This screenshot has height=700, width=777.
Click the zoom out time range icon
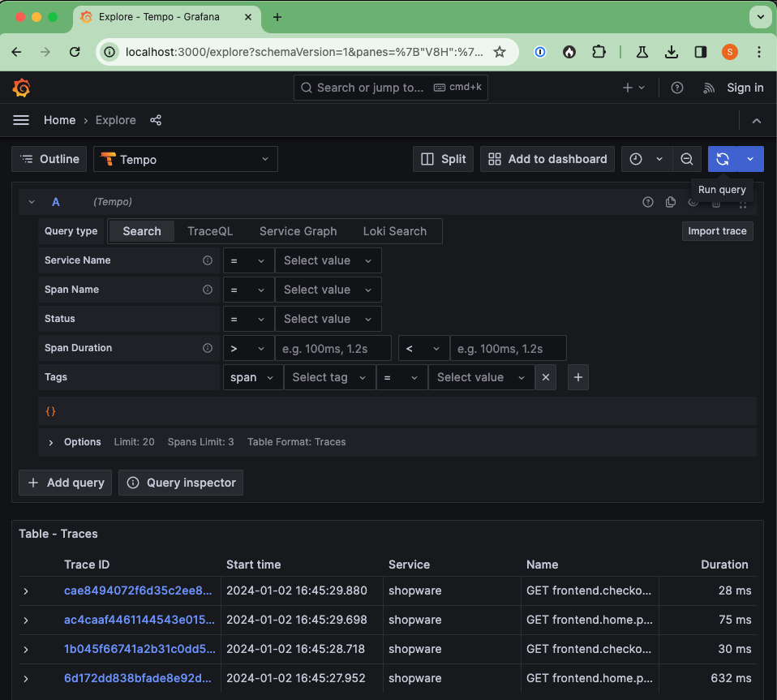687,159
